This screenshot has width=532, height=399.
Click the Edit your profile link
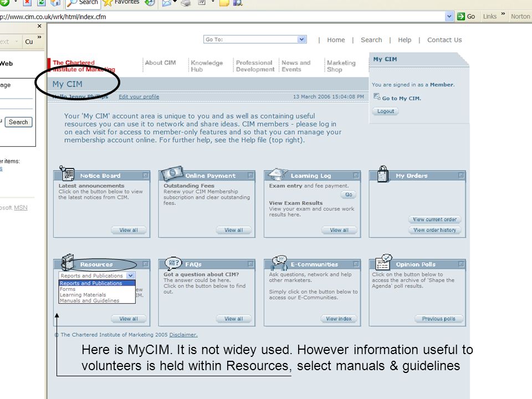point(139,96)
